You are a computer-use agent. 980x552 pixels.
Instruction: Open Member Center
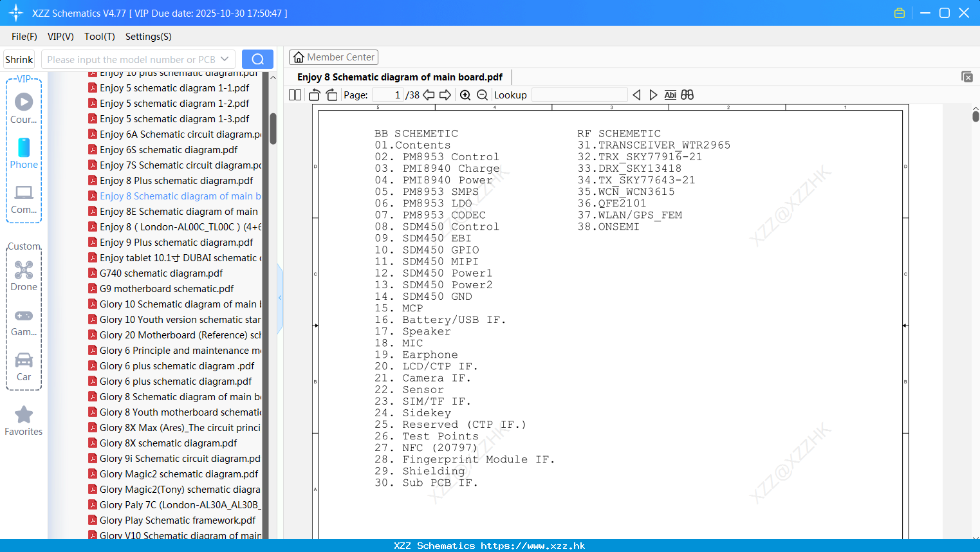pos(333,57)
